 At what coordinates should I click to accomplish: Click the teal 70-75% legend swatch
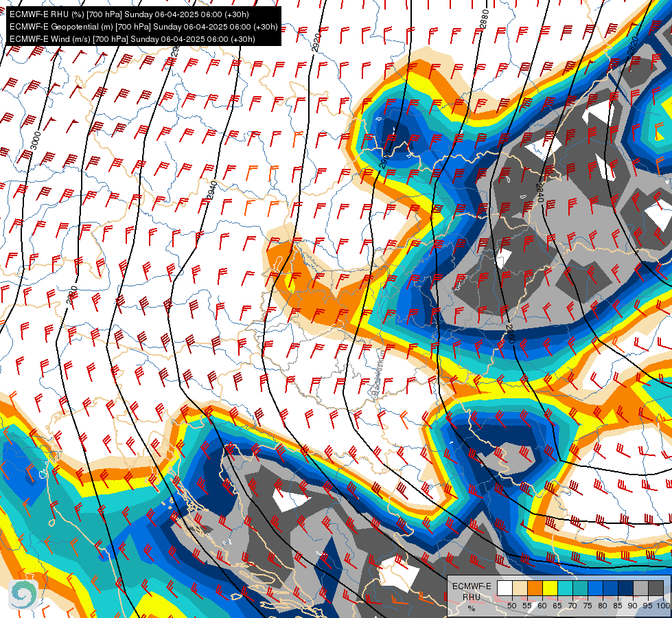(580, 588)
